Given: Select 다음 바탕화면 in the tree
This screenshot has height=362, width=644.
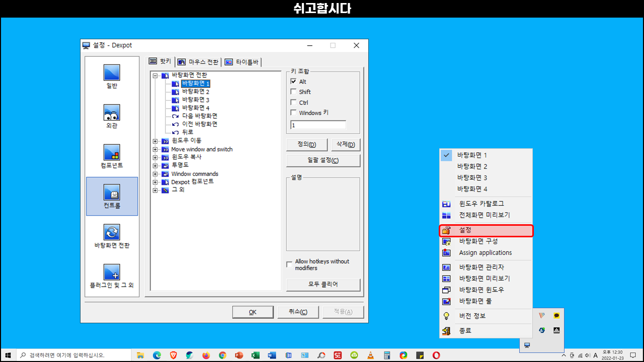Looking at the screenshot, I should coord(199,116).
